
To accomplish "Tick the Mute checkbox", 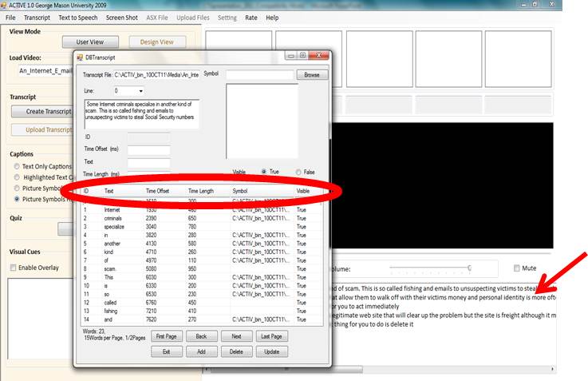I will coord(519,268).
